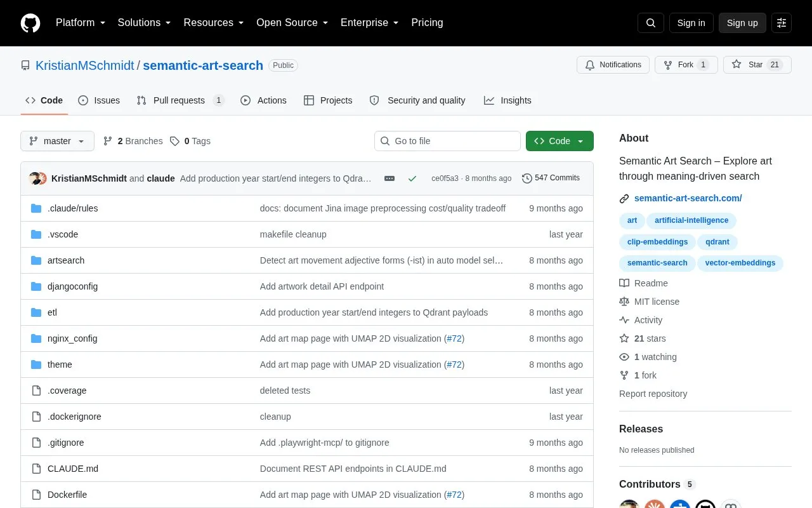Open the semantic-art-search.com link
Image resolution: width=812 pixels, height=508 pixels.
688,199
